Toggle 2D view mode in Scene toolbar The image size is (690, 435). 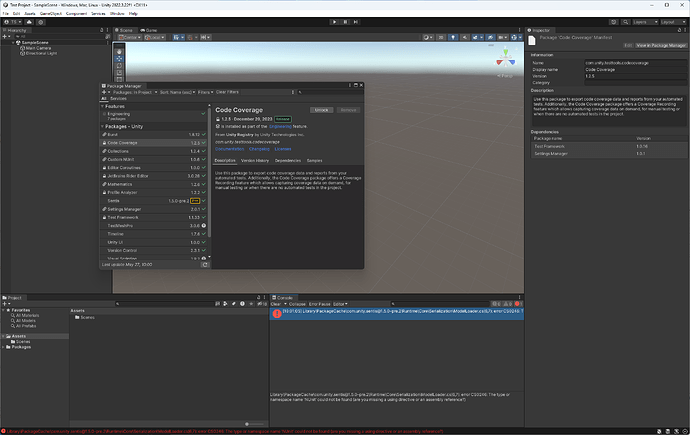441,37
